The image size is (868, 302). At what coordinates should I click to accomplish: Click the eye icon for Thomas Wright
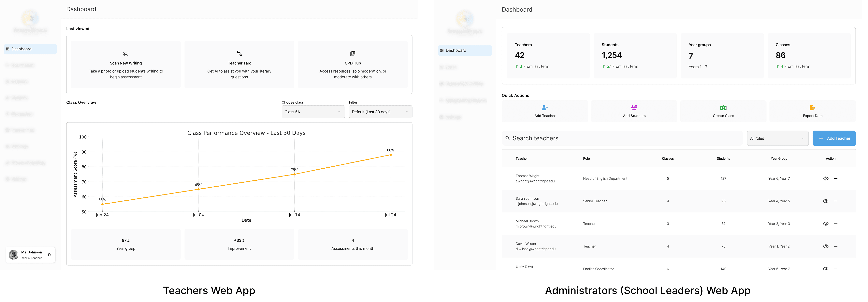(x=826, y=178)
